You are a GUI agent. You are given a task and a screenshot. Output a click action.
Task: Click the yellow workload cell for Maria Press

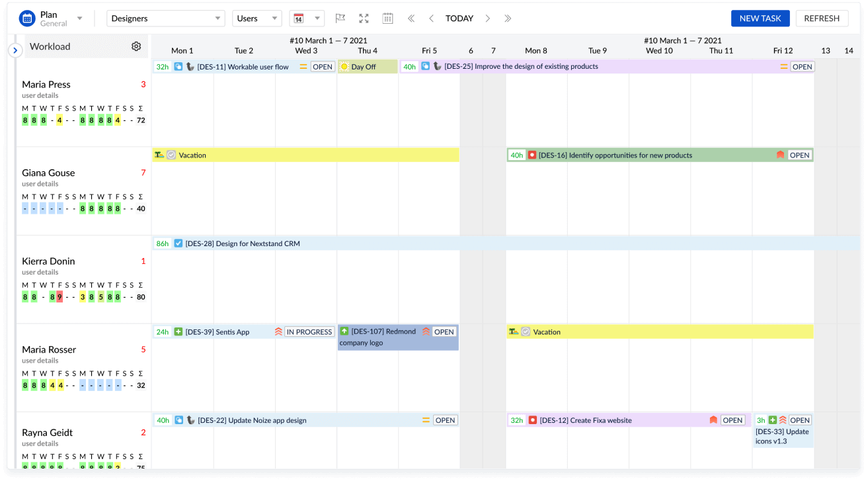tap(61, 120)
